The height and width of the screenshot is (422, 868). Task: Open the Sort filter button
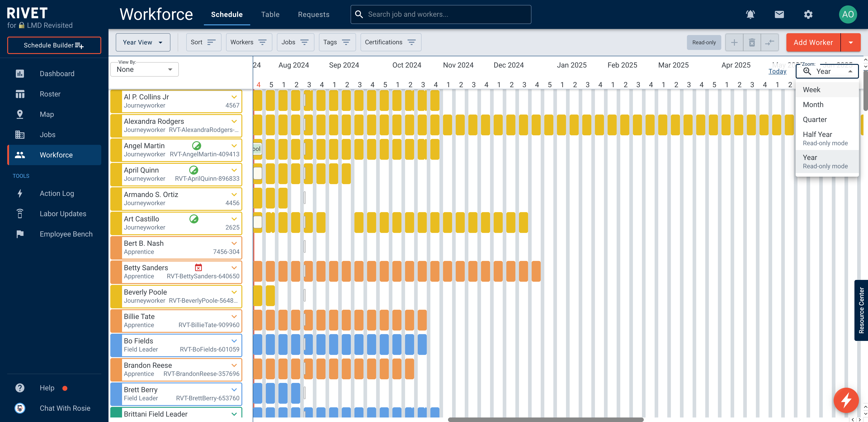(203, 42)
